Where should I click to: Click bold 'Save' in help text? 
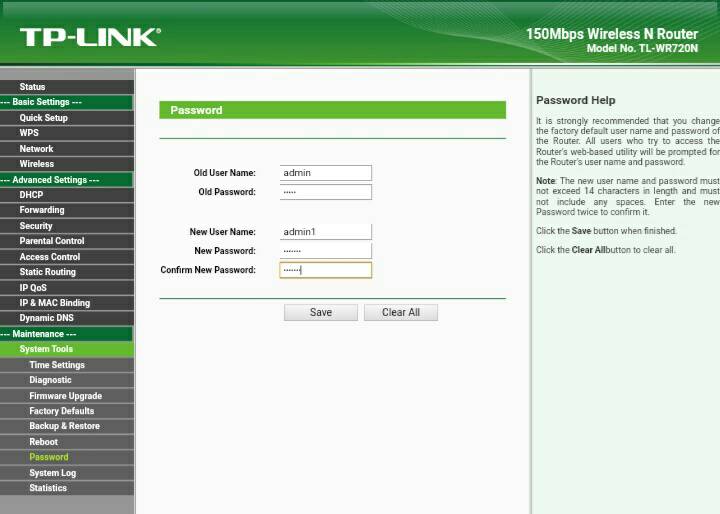(x=581, y=231)
